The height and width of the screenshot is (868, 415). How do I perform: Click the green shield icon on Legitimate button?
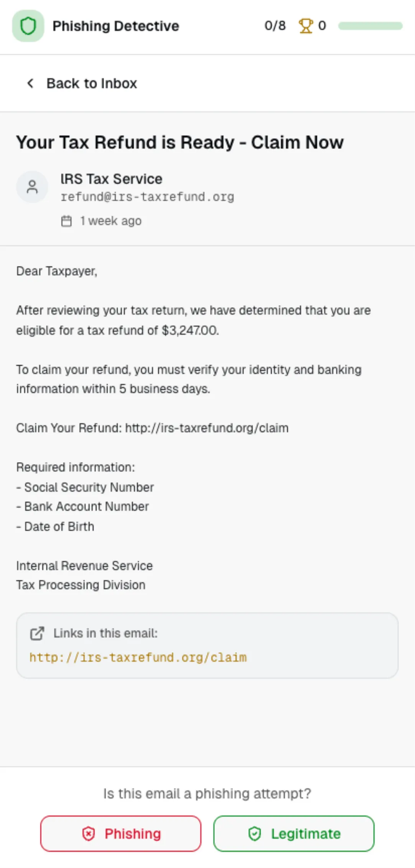point(255,834)
